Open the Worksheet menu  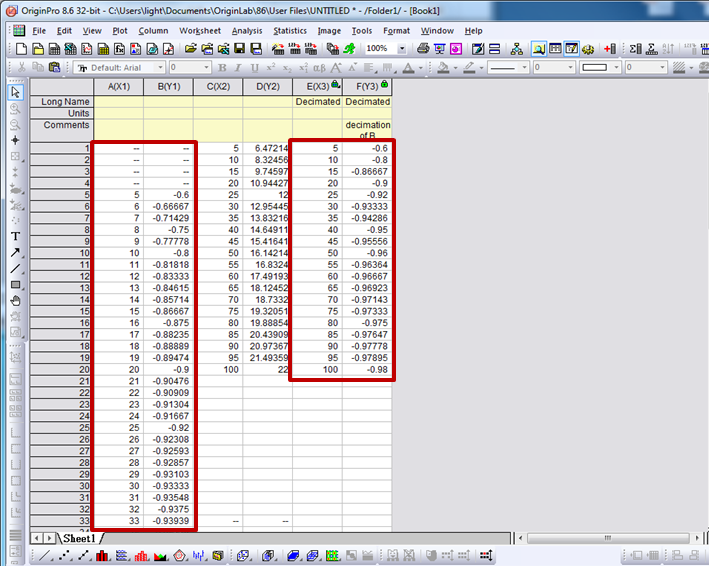point(200,31)
